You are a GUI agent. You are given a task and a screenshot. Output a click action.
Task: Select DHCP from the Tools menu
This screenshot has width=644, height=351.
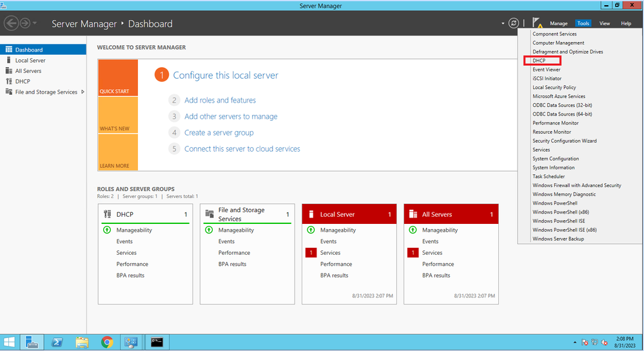tap(539, 61)
